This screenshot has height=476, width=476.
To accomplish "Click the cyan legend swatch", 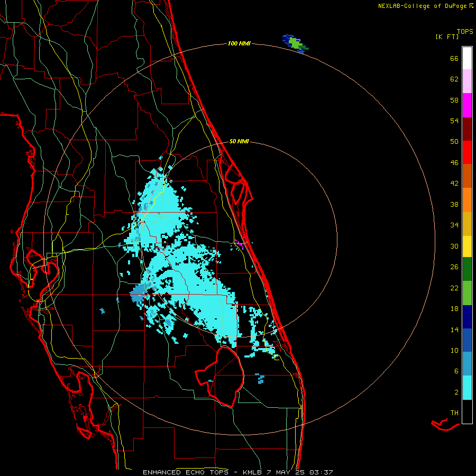I will [x=467, y=388].
